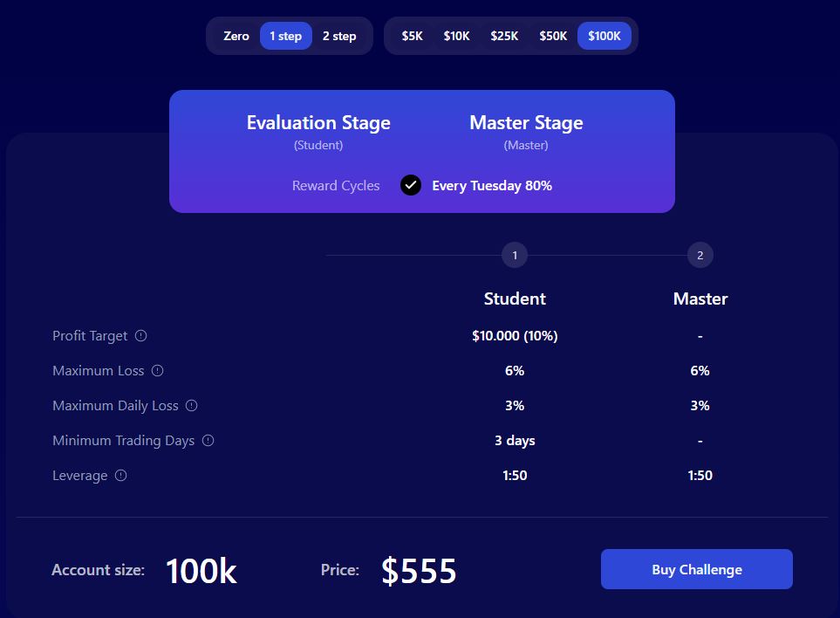Screen dimensions: 840x618
Task: Open the Leverage info icon
Action: [x=120, y=475]
